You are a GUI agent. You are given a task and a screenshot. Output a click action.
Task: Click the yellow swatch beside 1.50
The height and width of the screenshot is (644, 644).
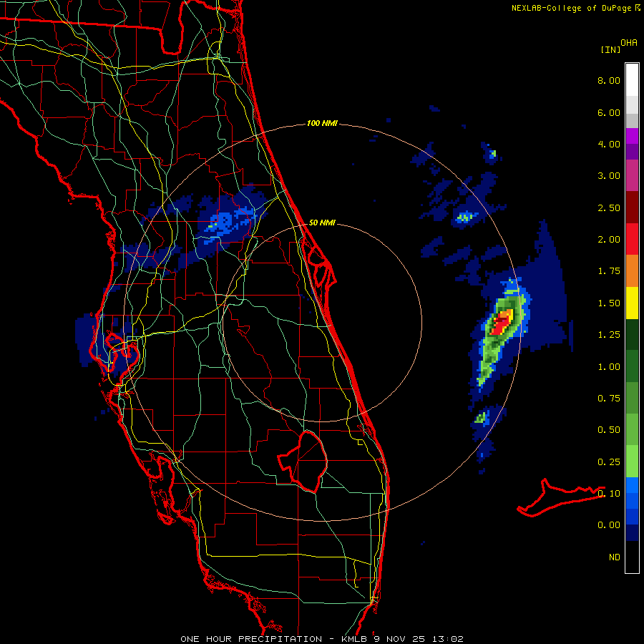(x=632, y=303)
